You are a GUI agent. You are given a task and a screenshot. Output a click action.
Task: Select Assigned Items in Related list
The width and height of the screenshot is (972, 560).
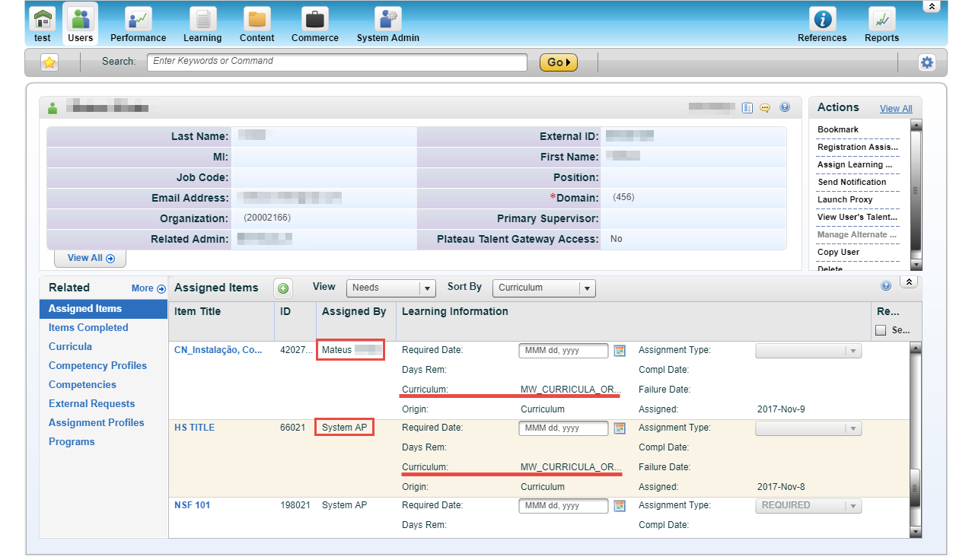click(104, 309)
